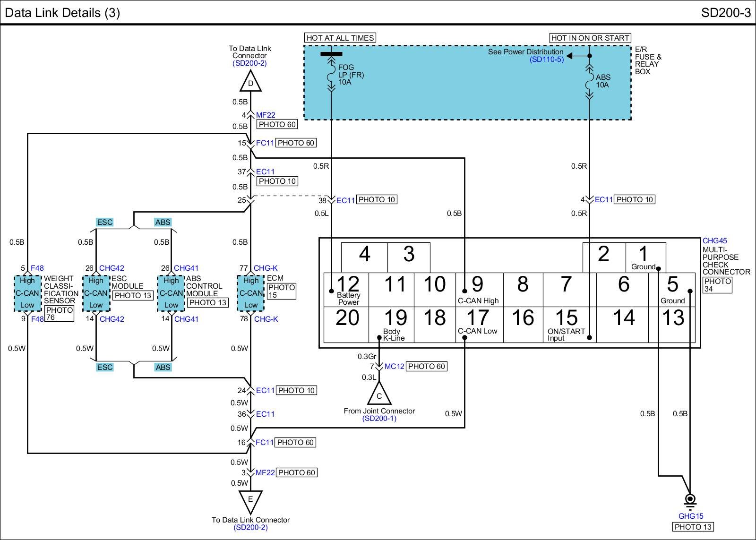
Task: Click pin 17 C-CAN Low cell
Action: [x=478, y=324]
